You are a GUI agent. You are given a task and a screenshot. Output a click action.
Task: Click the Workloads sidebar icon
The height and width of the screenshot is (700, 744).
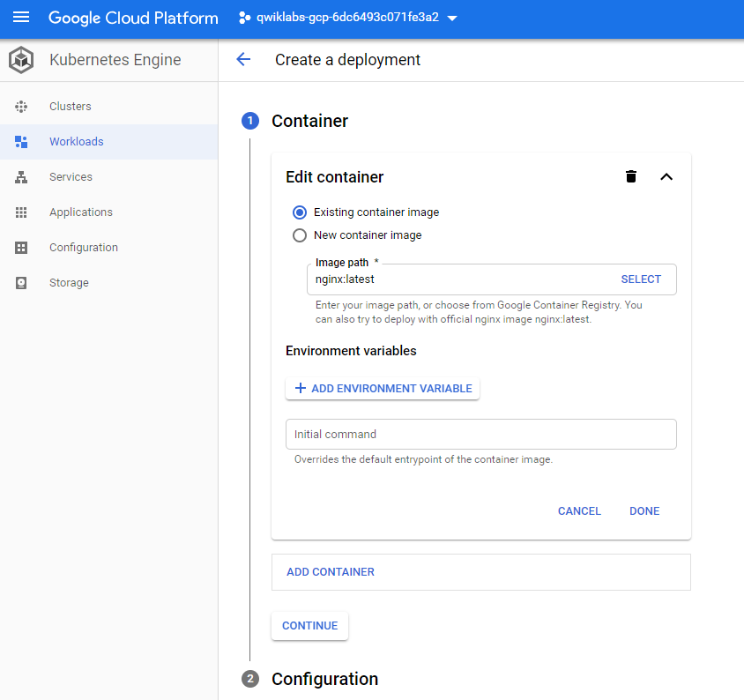click(x=21, y=141)
